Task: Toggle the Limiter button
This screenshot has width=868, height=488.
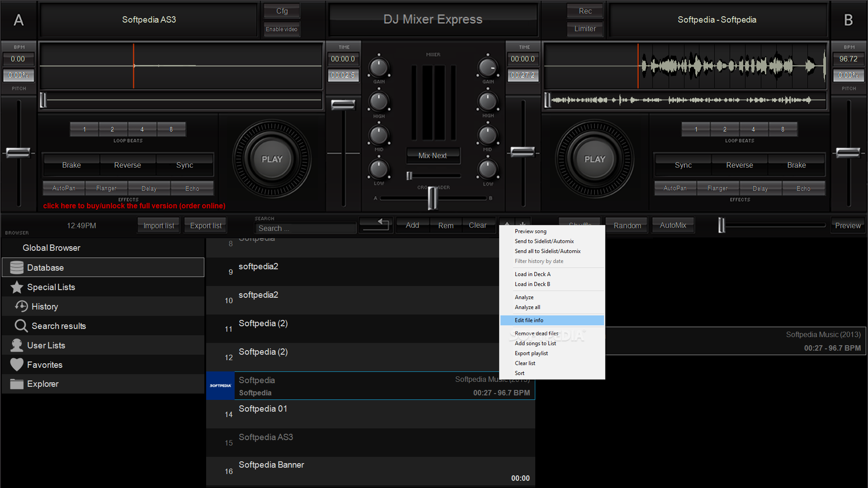Action: [x=585, y=28]
